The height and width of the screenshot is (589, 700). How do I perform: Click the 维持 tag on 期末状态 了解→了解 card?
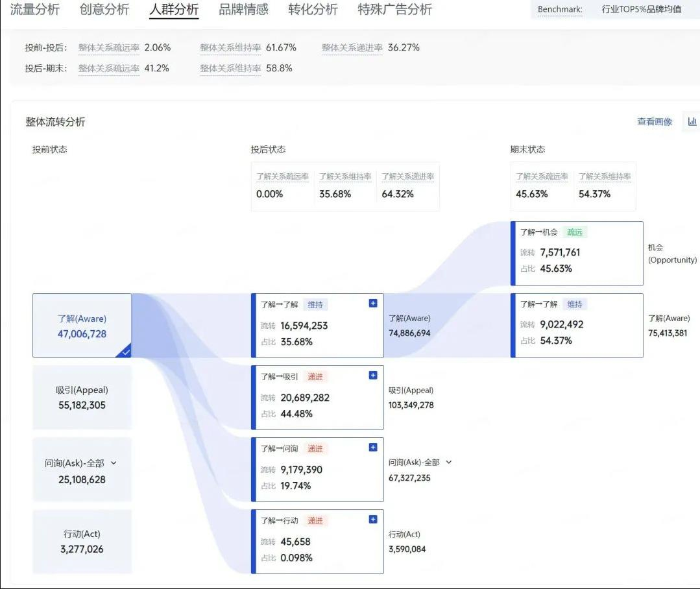(x=574, y=304)
